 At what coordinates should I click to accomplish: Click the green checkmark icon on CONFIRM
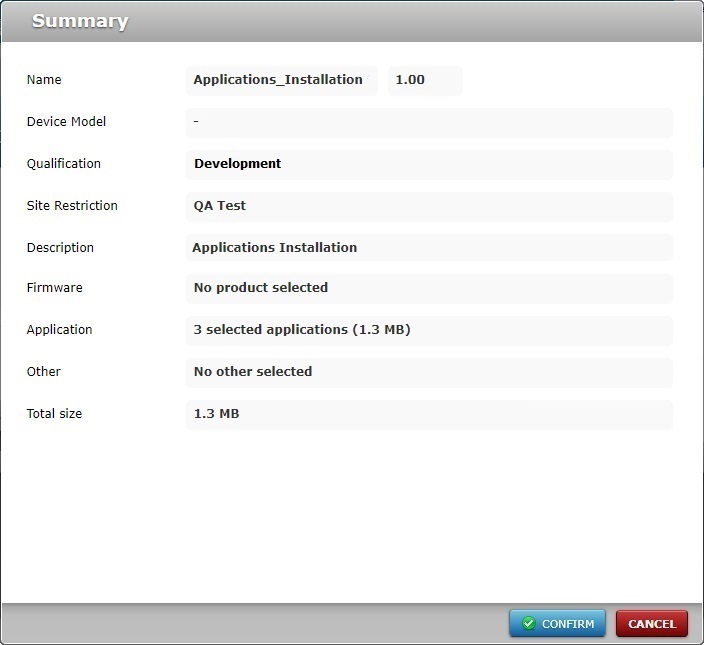point(529,623)
